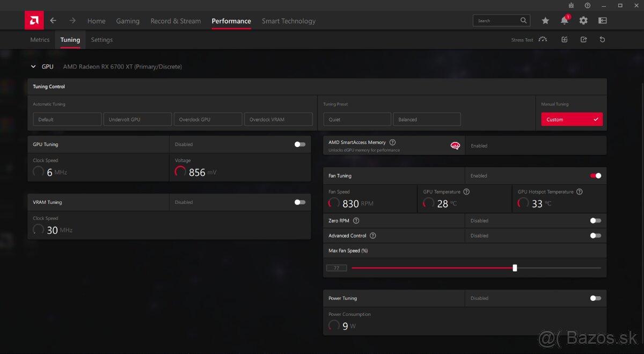
Task: Adjust the Max Fan Speed slider
Action: (515, 268)
